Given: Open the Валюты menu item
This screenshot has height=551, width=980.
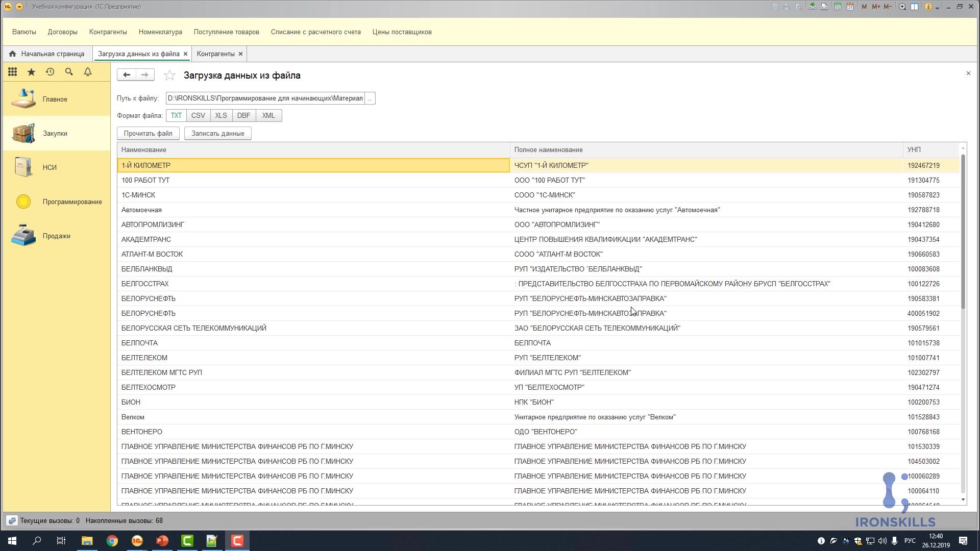Looking at the screenshot, I should 24,32.
